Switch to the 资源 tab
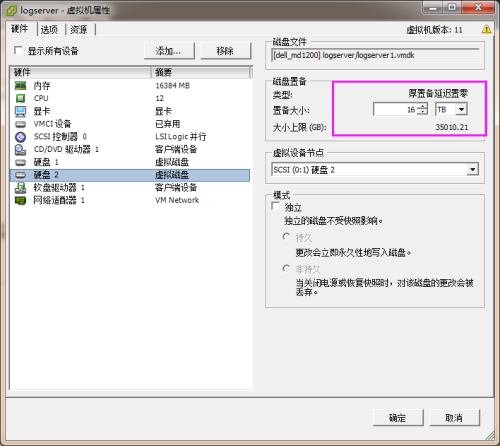 (x=79, y=30)
